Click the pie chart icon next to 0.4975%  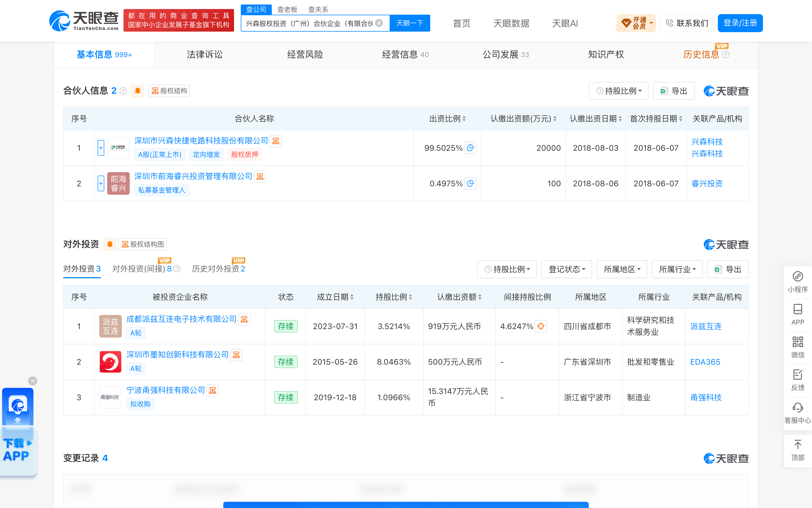click(x=470, y=183)
